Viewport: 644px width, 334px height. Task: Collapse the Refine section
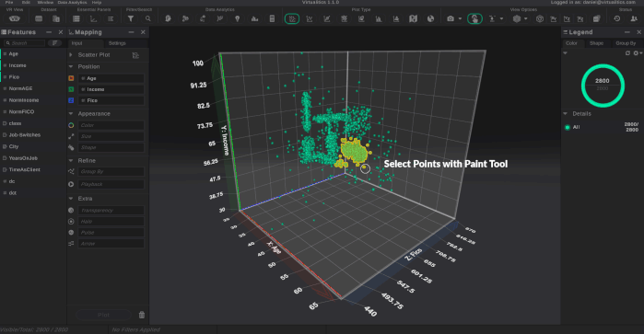click(71, 160)
